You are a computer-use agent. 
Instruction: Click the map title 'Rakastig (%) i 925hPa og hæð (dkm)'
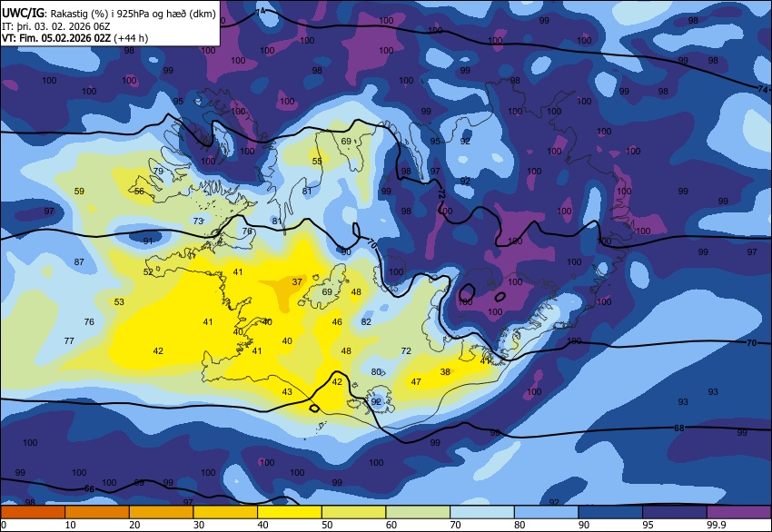pyautogui.click(x=133, y=14)
